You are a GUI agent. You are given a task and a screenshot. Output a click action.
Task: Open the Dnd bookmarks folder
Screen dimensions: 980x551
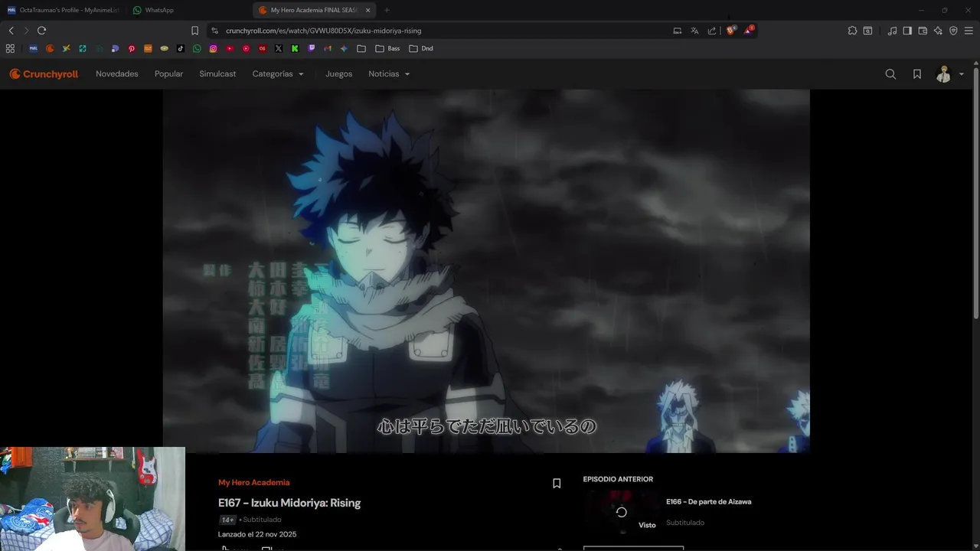tap(421, 48)
